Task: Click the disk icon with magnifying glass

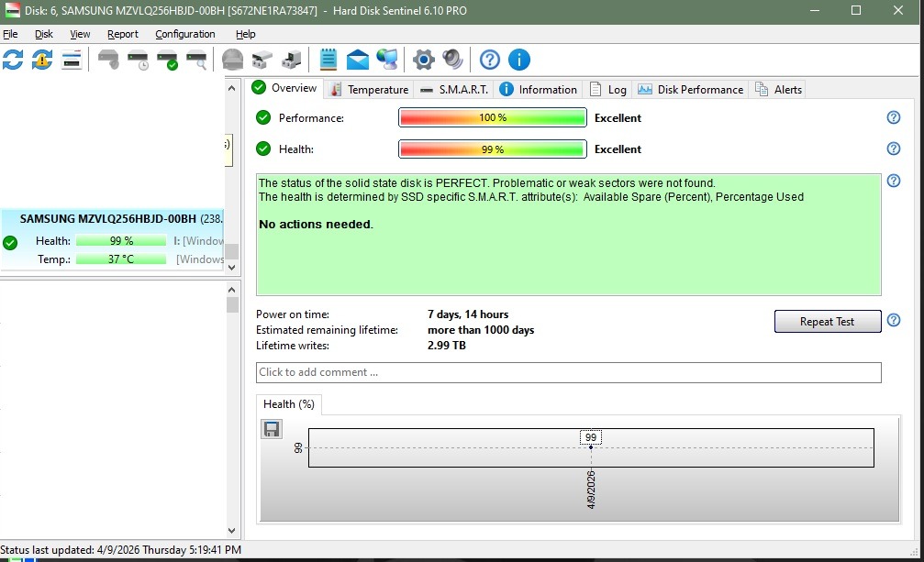Action: pyautogui.click(x=196, y=60)
